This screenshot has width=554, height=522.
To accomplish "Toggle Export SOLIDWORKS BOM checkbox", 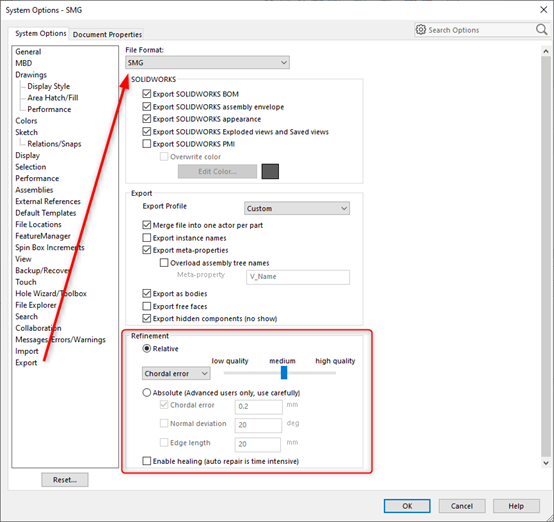I will click(147, 94).
